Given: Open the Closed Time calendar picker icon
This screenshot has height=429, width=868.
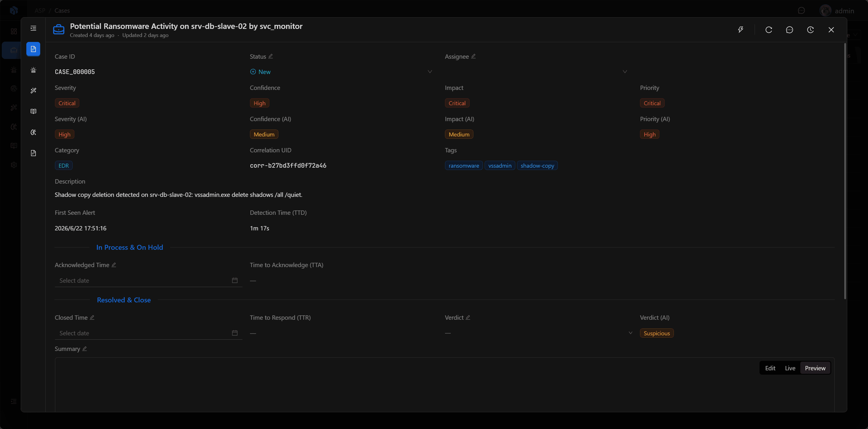Looking at the screenshot, I should [235, 333].
